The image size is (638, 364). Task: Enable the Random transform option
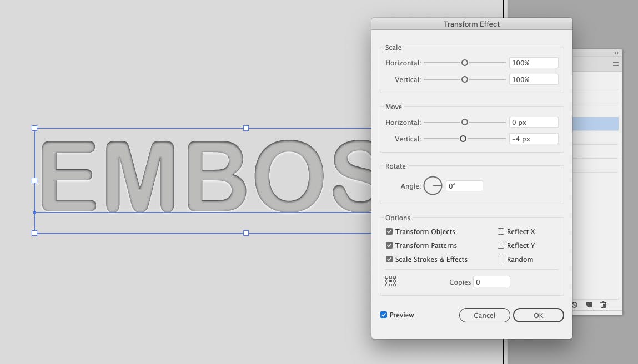tap(500, 259)
